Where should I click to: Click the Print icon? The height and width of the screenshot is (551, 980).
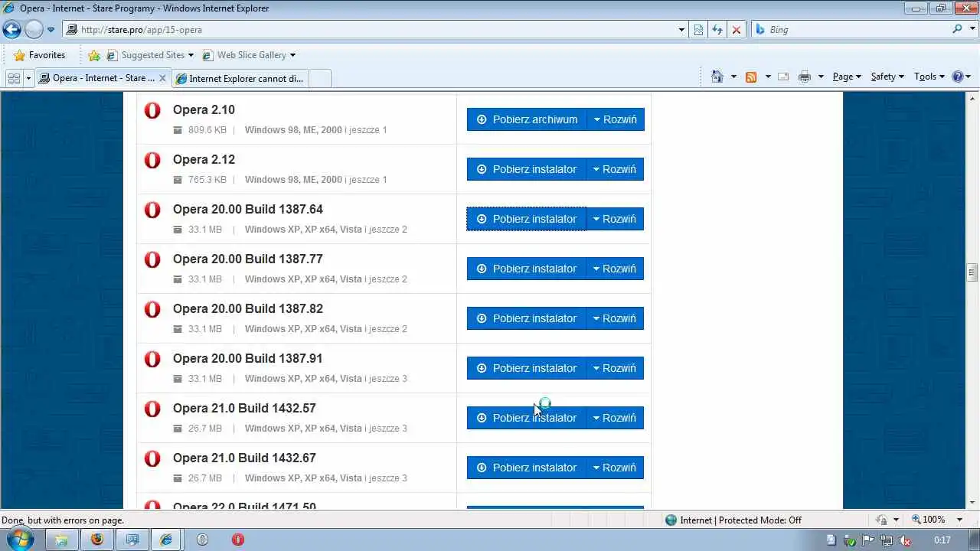coord(804,77)
